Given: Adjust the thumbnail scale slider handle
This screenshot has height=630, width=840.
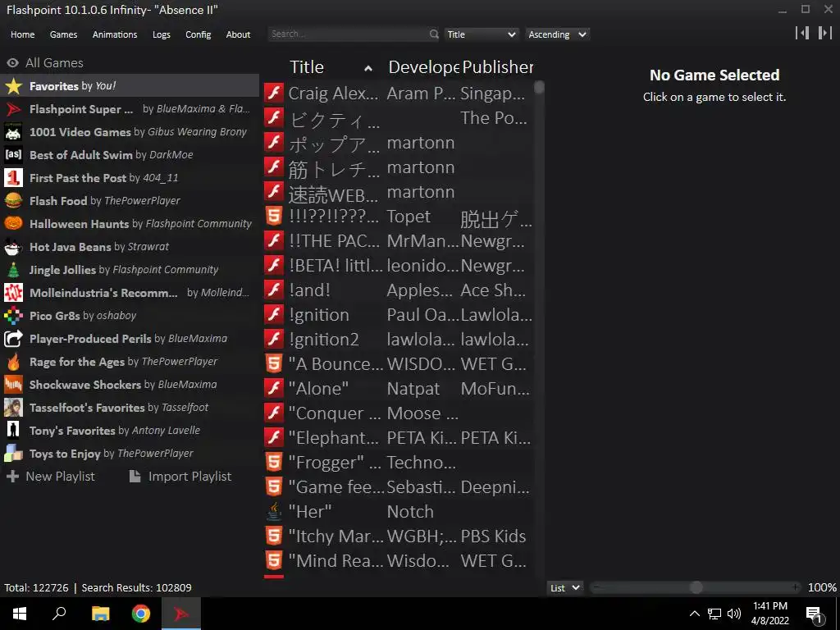Looking at the screenshot, I should [696, 587].
